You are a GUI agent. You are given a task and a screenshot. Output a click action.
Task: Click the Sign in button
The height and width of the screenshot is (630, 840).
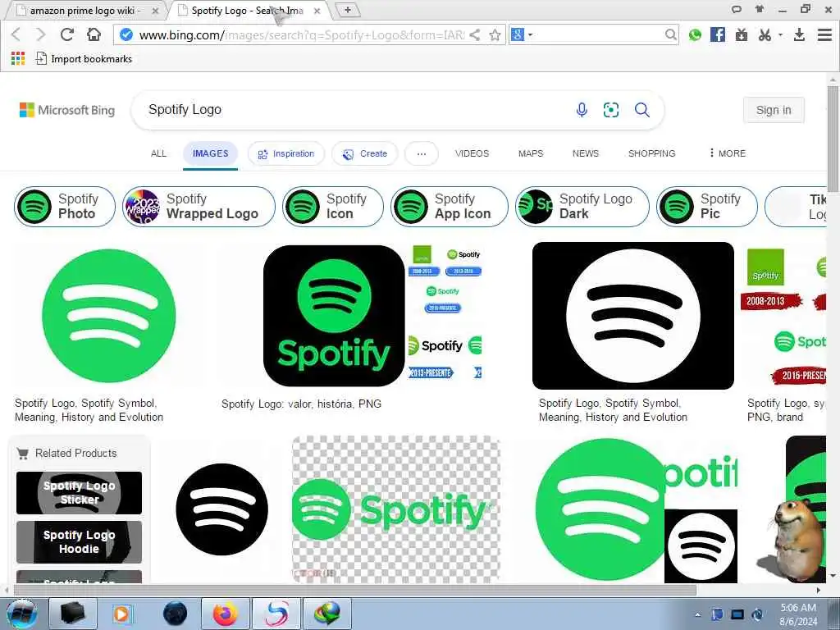(774, 110)
